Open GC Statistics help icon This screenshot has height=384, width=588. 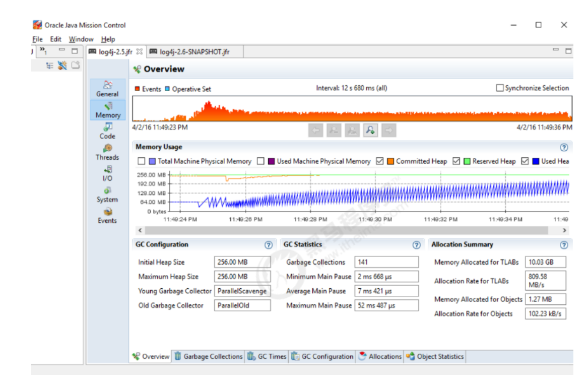[x=416, y=245]
